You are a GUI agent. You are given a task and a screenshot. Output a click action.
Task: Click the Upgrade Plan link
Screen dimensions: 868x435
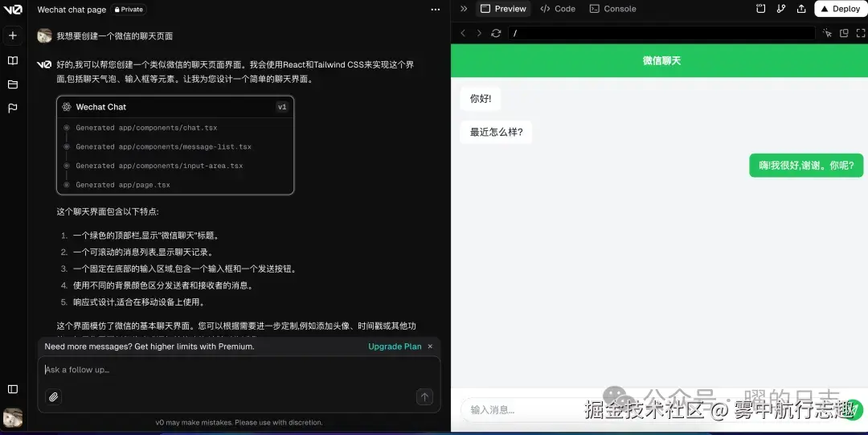(395, 347)
